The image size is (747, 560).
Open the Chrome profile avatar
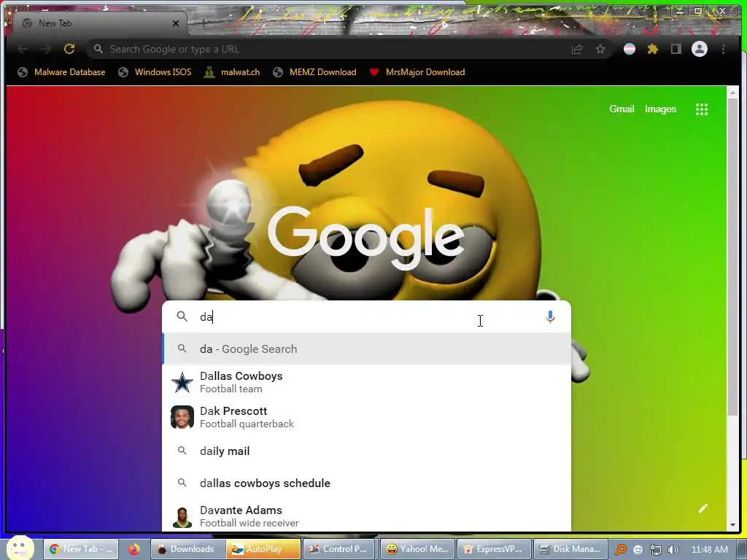(x=700, y=49)
